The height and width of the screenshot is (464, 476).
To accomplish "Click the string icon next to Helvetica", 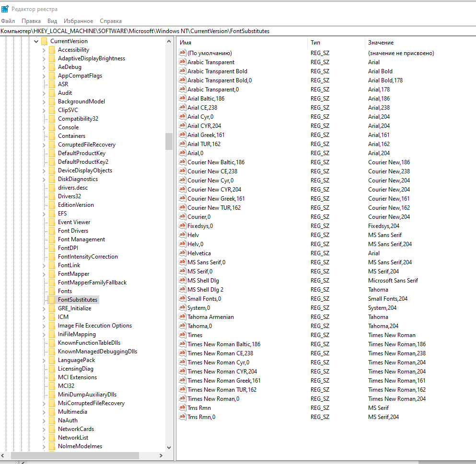I will coord(183,253).
